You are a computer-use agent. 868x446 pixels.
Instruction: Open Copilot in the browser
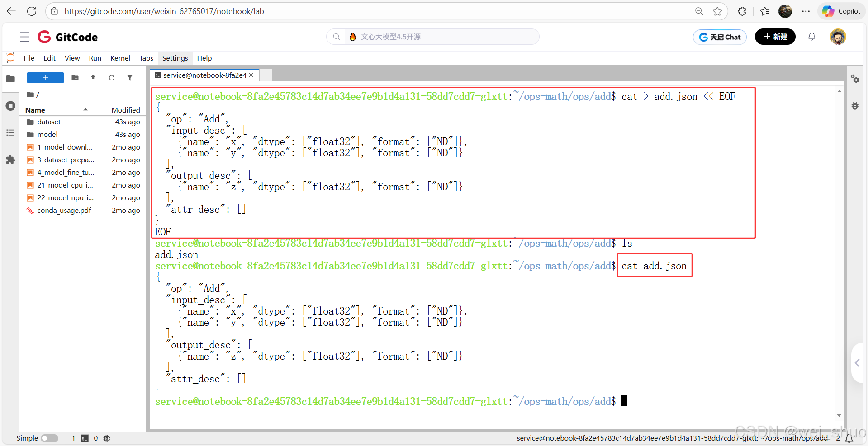coord(841,11)
